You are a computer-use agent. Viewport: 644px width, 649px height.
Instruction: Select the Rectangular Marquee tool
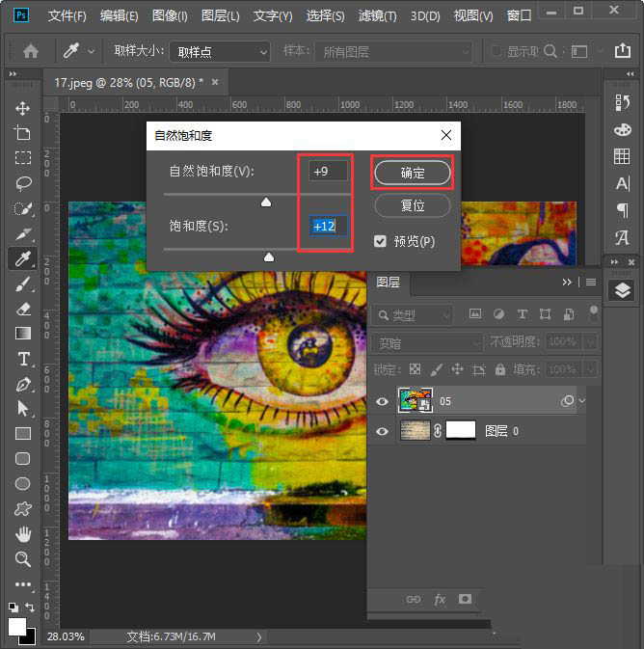click(23, 158)
